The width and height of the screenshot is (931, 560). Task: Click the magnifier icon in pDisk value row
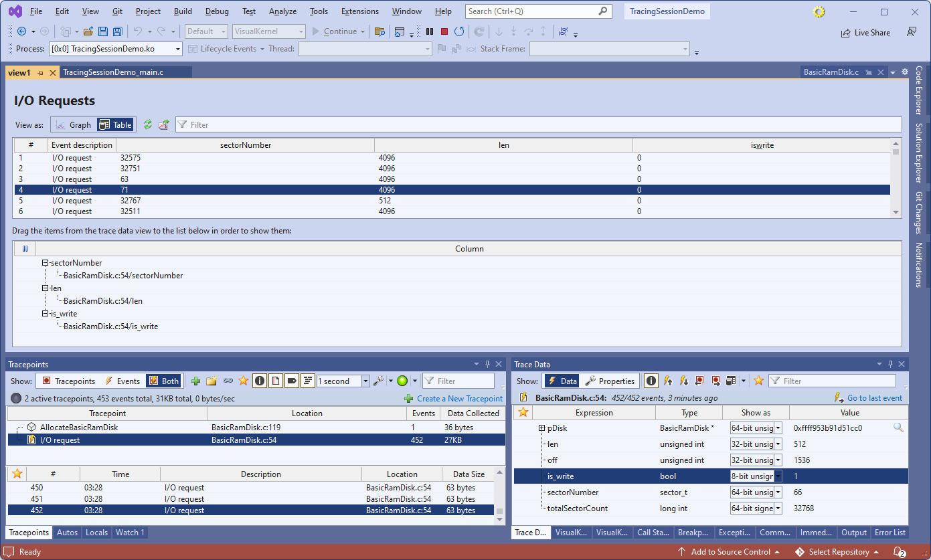898,428
